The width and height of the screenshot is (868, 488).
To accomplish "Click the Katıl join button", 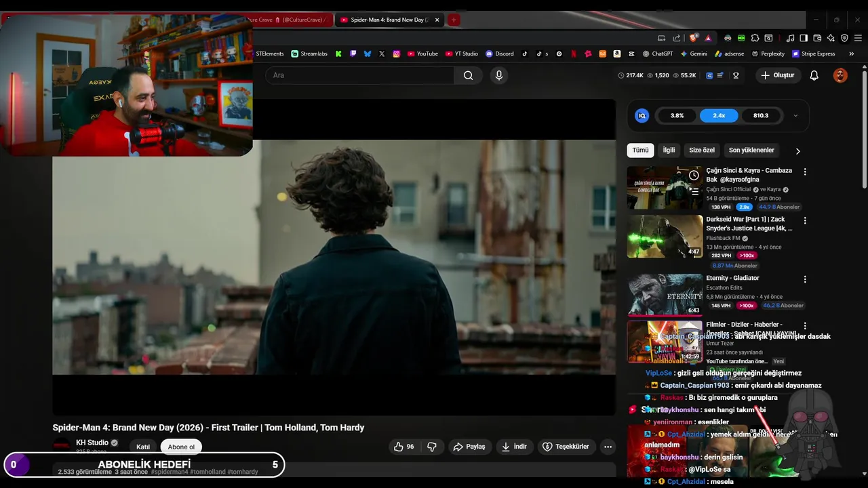I will point(143,447).
